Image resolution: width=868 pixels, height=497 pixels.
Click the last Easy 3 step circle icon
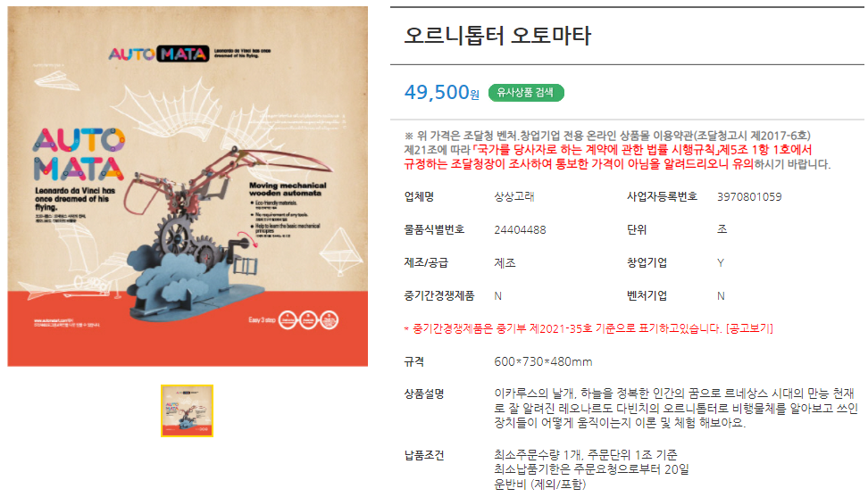pos(330,320)
